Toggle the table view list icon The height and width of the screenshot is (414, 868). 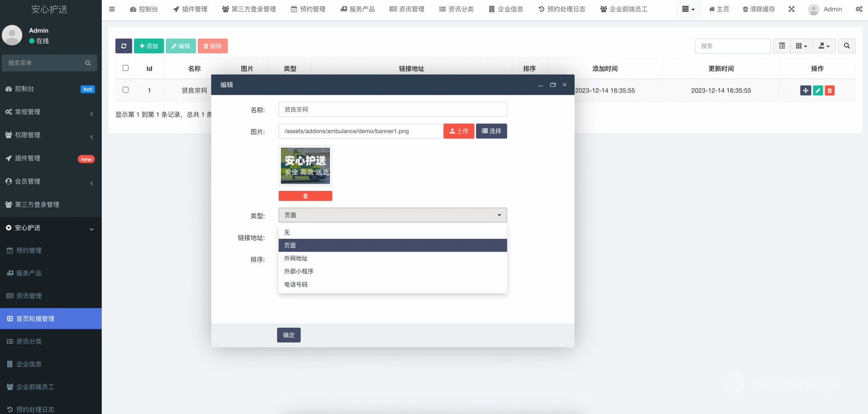coord(782,46)
